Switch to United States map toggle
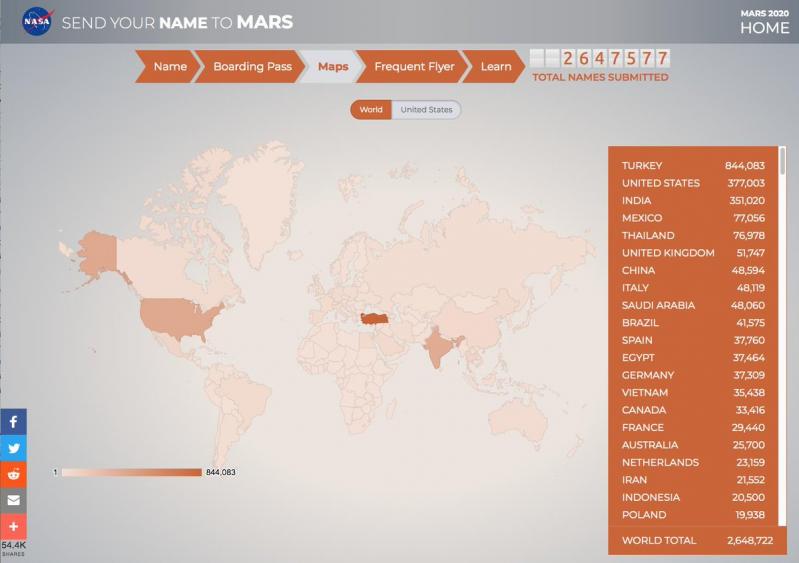 (x=427, y=110)
